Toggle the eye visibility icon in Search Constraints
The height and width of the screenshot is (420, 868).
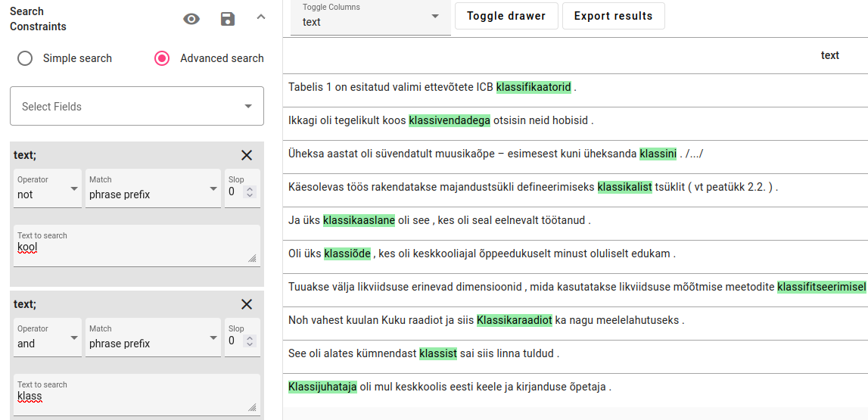[191, 19]
